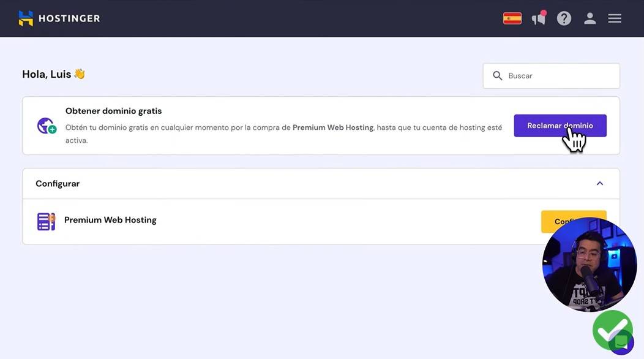644x359 pixels.
Task: Open the Spanish flag language selector
Action: coord(512,18)
